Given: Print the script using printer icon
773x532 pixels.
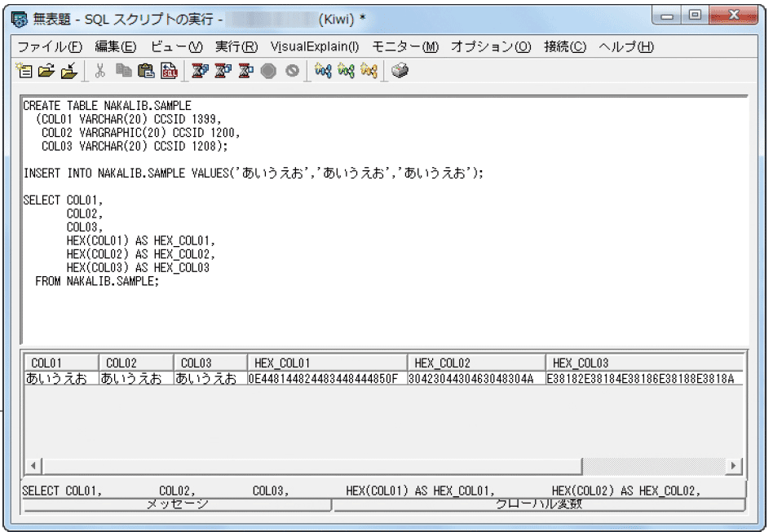Looking at the screenshot, I should [400, 71].
